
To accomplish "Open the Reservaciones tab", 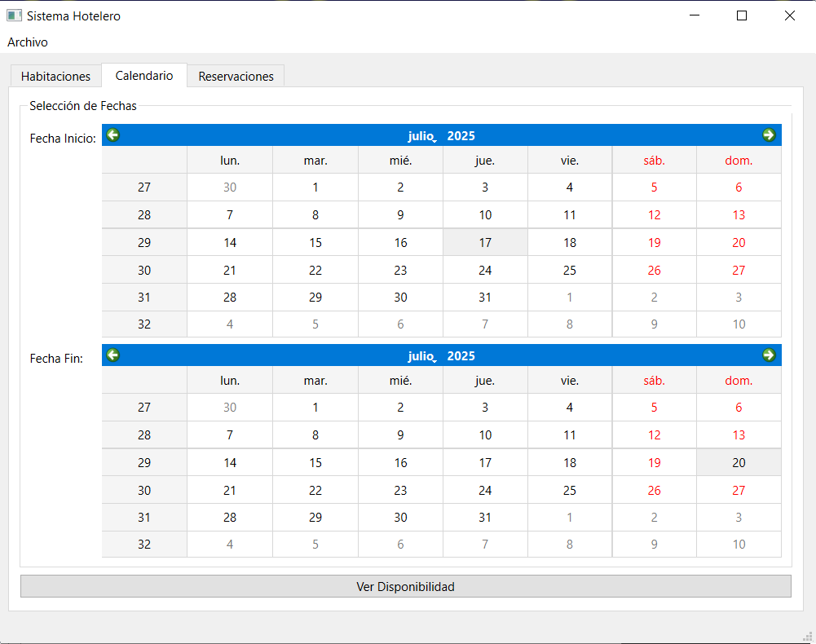I will [236, 76].
